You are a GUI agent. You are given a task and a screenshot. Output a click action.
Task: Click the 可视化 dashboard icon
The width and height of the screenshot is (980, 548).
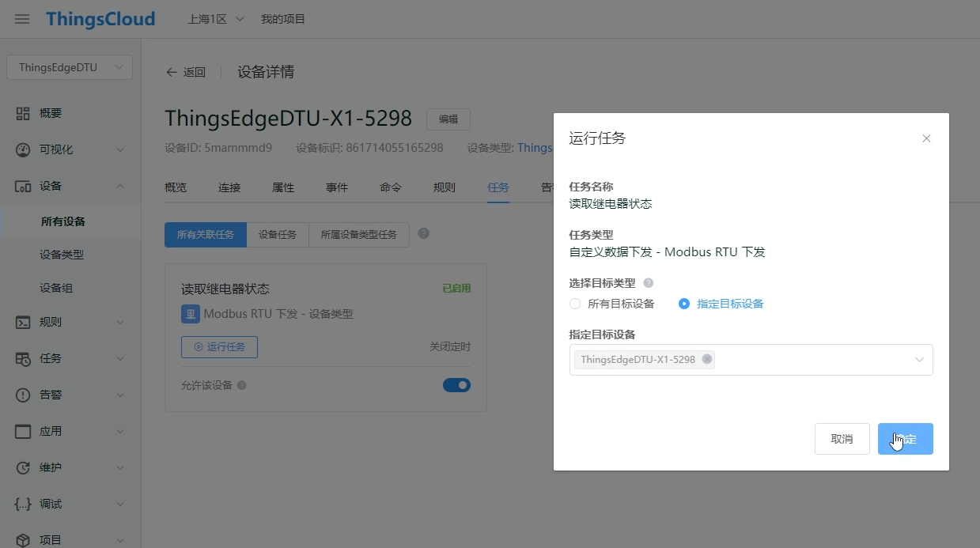tap(23, 149)
